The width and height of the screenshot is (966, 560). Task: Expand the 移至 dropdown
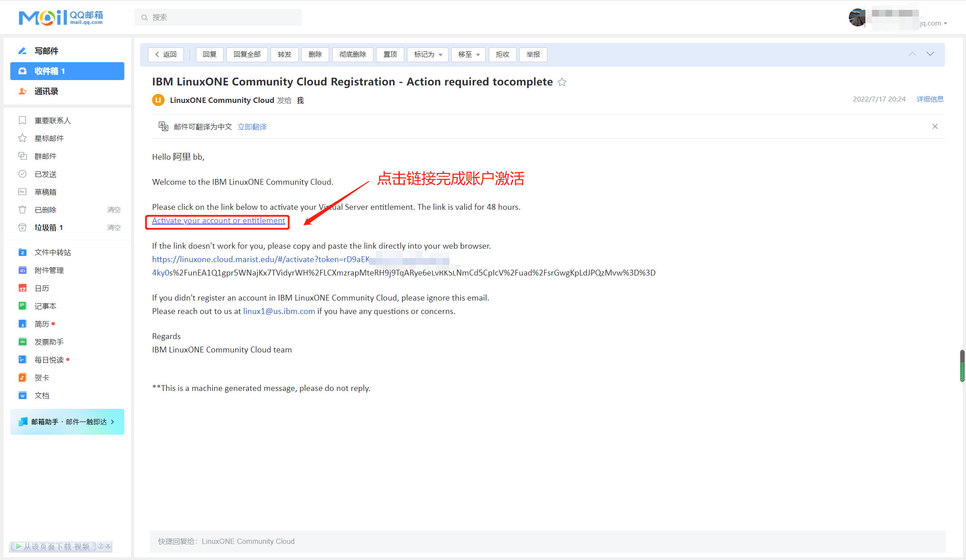(468, 55)
